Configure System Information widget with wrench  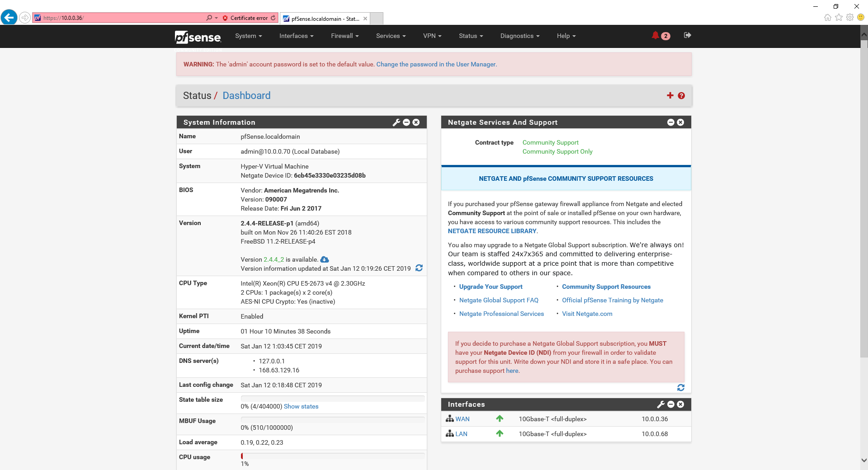pyautogui.click(x=396, y=122)
